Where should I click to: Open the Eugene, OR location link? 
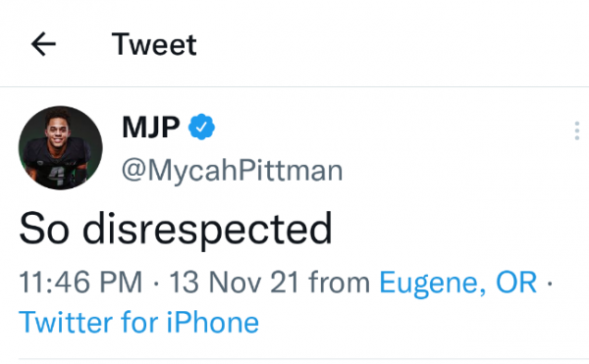(x=457, y=283)
